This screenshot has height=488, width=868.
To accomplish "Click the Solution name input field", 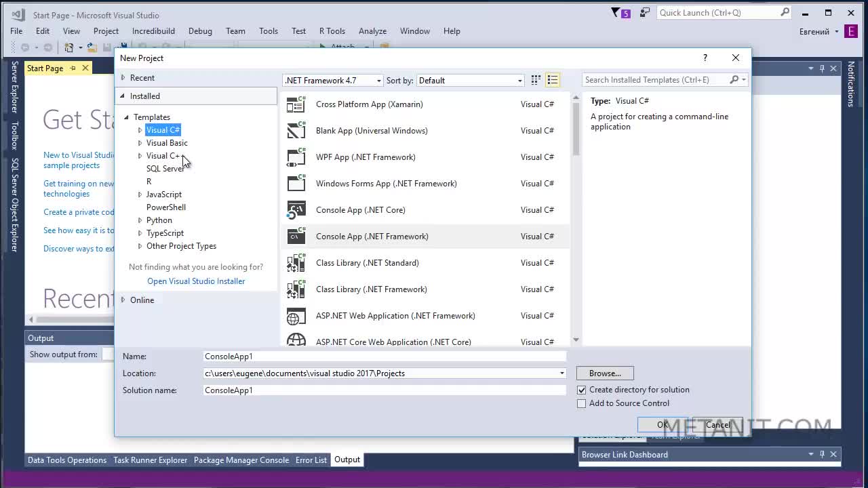I will pos(384,390).
